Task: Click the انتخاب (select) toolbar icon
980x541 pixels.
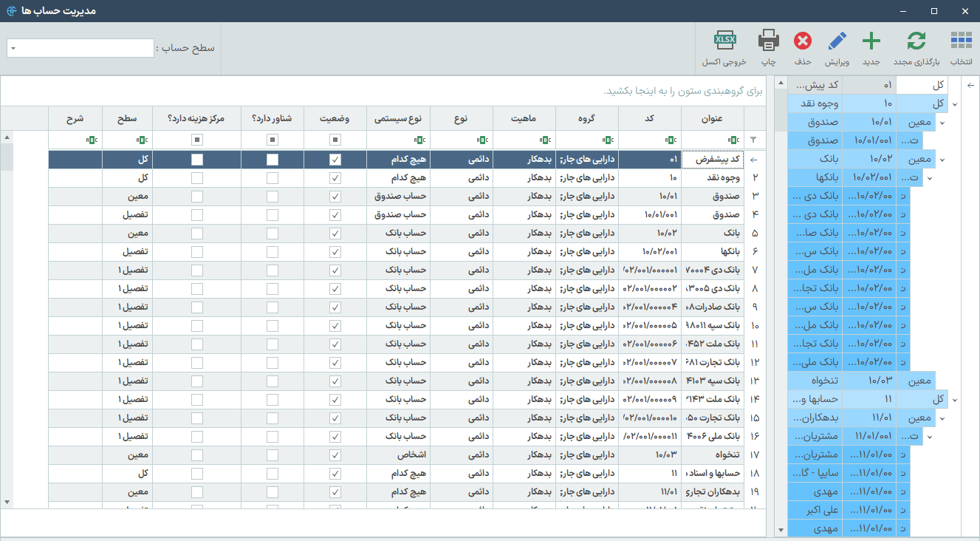Action: click(961, 48)
